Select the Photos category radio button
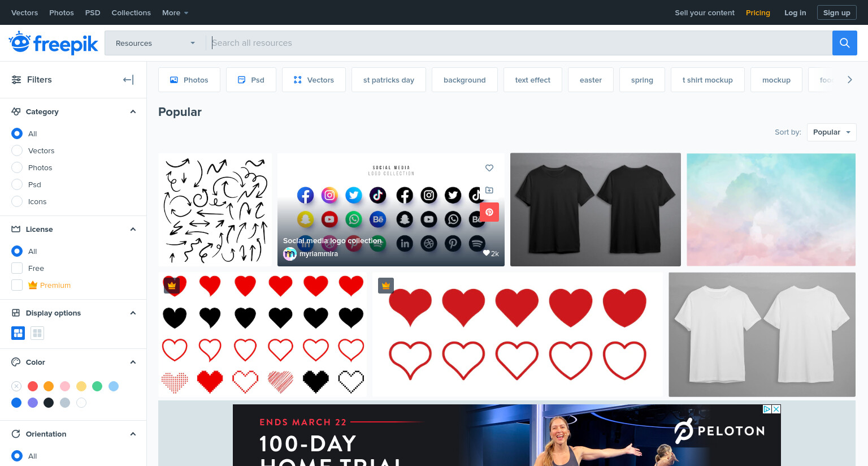 tap(17, 167)
